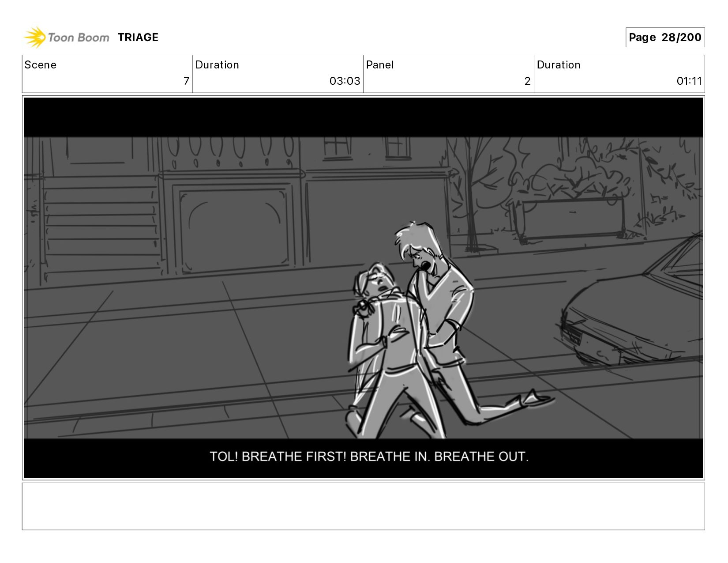The height and width of the screenshot is (563, 728).
Task: Click the Toon Boom logo icon
Action: pyautogui.click(x=35, y=37)
